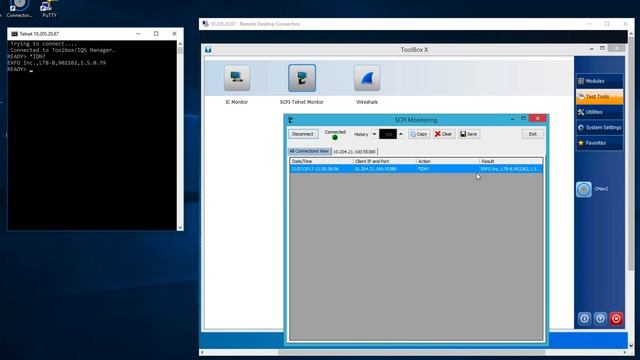Click the Action column header
This screenshot has height=360, width=640.
pos(447,161)
